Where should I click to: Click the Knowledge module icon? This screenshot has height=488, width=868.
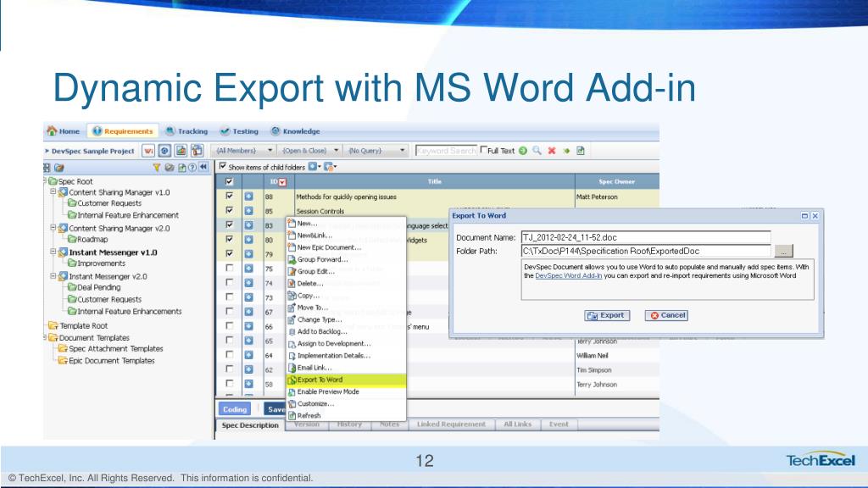tap(275, 130)
